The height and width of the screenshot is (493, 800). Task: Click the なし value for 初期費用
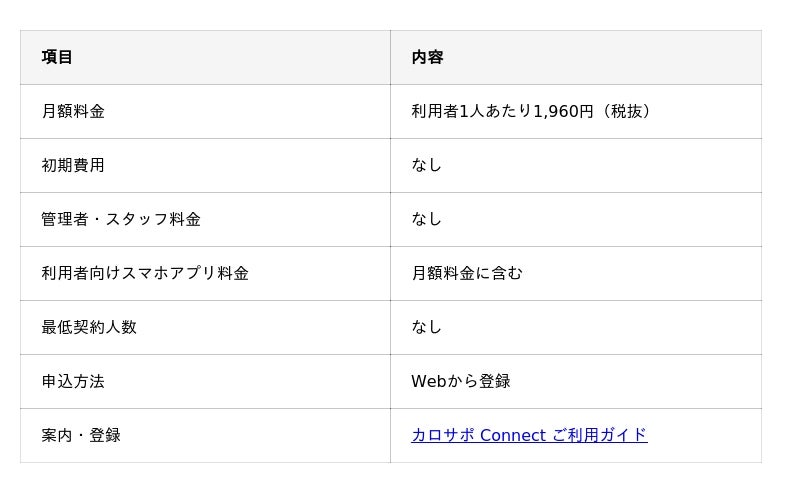point(427,165)
